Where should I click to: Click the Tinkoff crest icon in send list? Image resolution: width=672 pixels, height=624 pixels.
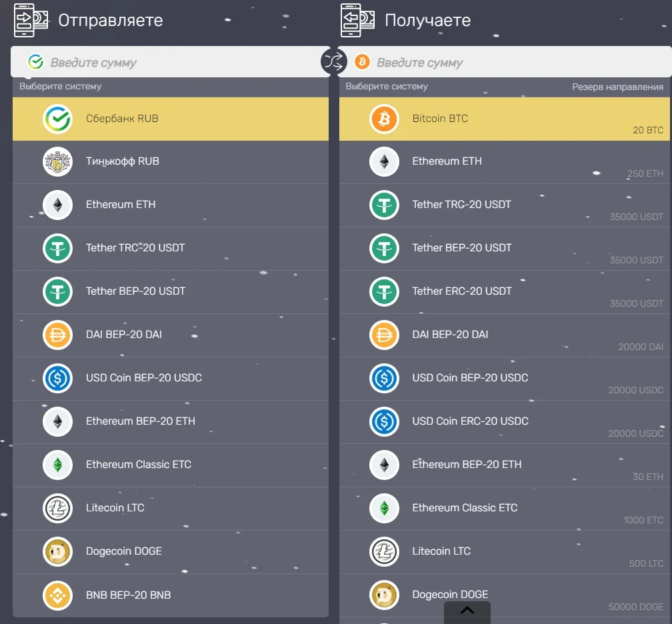tap(57, 161)
